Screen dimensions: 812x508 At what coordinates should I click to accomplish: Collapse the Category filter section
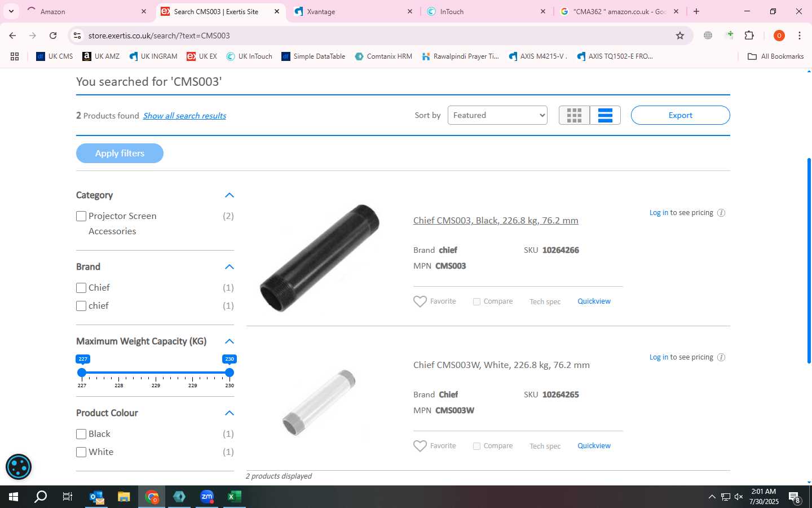point(229,195)
